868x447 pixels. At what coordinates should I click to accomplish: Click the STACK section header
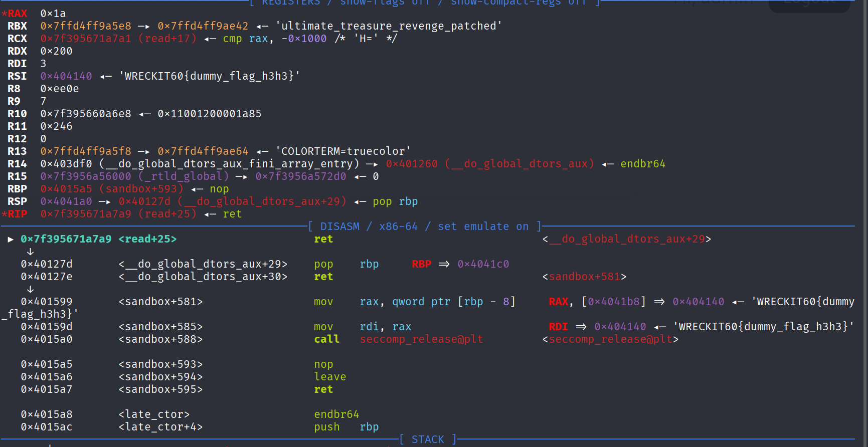tap(428, 439)
